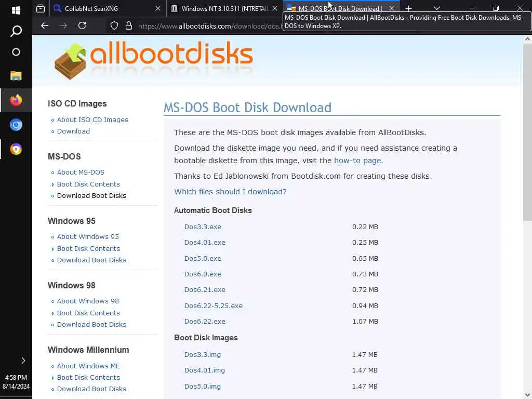Open Windows Millennium Download Boot Disks

tap(91, 389)
